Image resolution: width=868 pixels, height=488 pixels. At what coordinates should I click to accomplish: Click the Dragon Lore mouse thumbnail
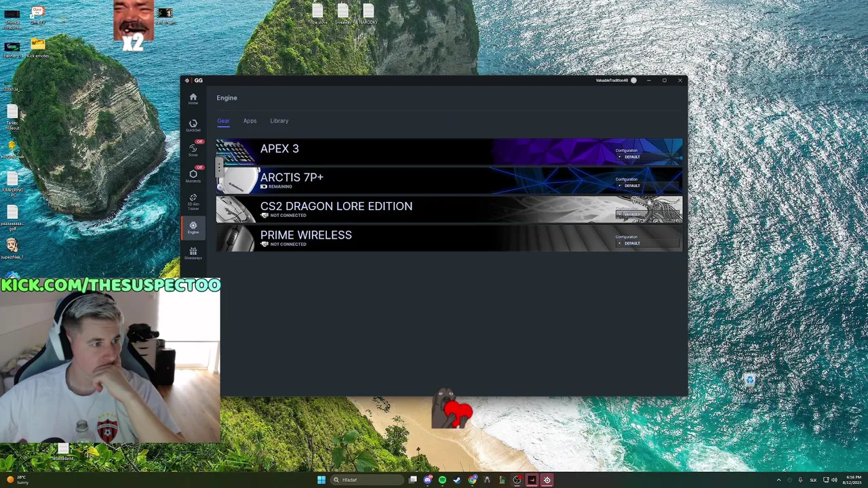click(236, 209)
